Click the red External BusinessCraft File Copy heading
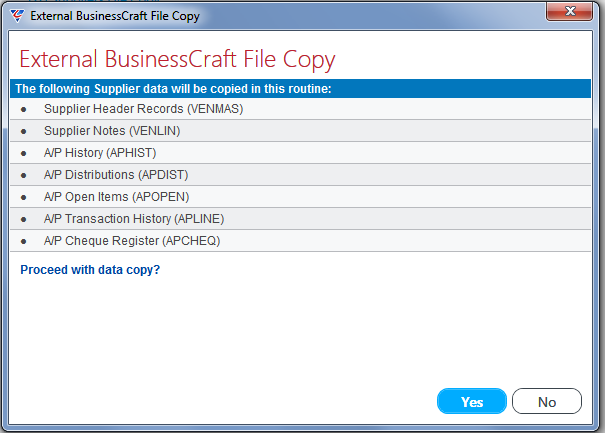 point(177,60)
